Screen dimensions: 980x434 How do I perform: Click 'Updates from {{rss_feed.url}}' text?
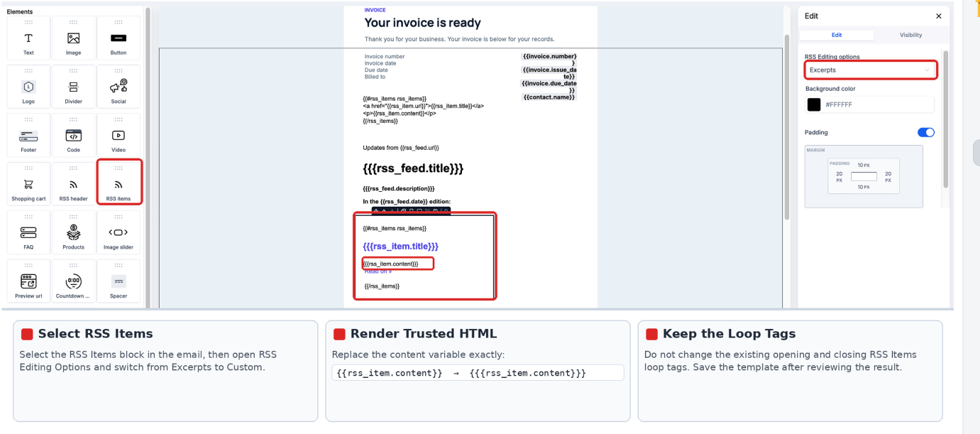tap(401, 147)
